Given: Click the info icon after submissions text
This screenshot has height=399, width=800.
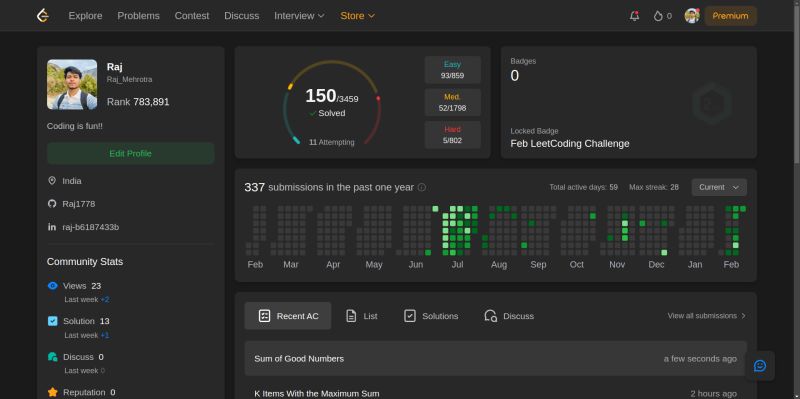Looking at the screenshot, I should (421, 187).
